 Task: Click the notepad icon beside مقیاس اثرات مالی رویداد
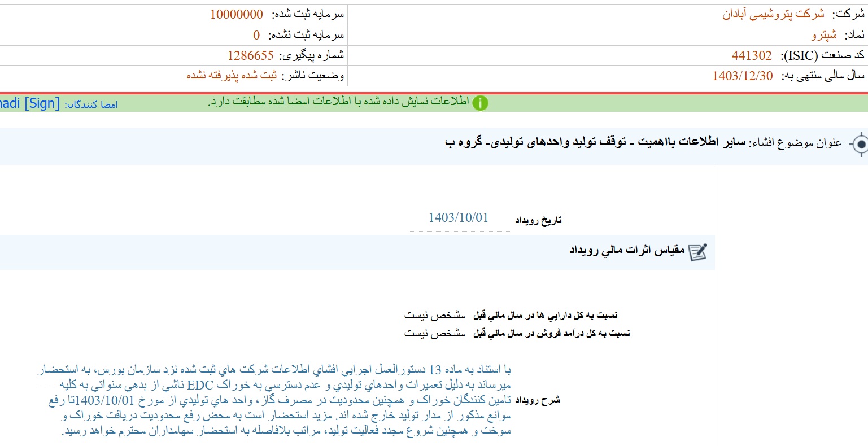[x=697, y=252]
